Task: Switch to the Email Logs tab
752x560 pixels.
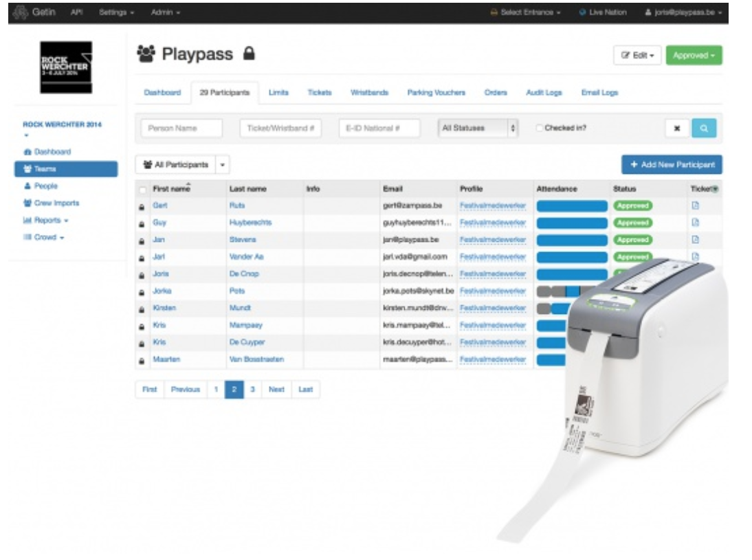Action: [599, 93]
